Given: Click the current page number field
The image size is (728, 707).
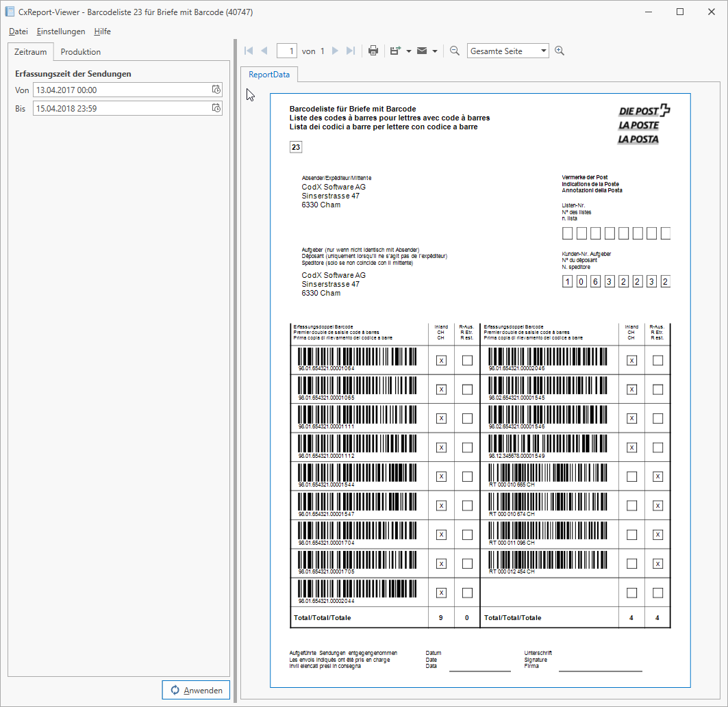Looking at the screenshot, I should click(287, 51).
